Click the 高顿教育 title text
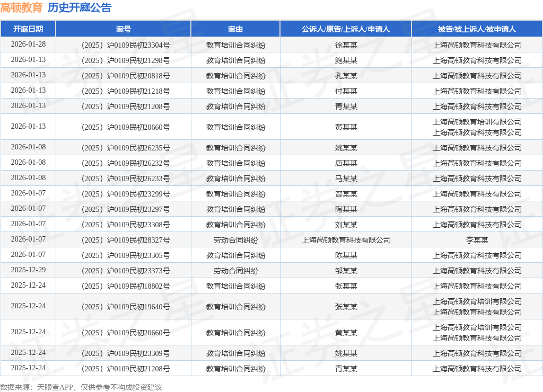Screen dimensions: 543x392 pos(21,7)
